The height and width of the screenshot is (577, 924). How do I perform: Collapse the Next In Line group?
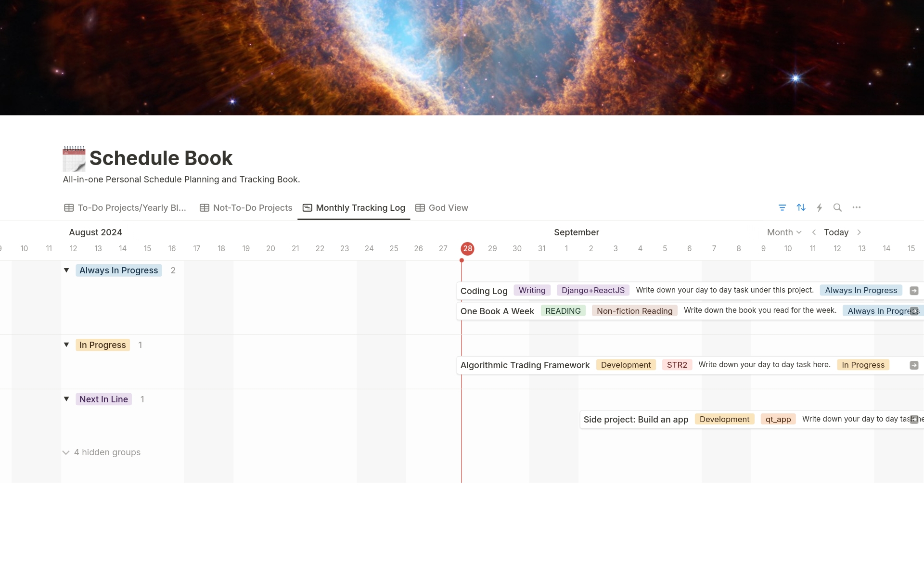tap(66, 399)
